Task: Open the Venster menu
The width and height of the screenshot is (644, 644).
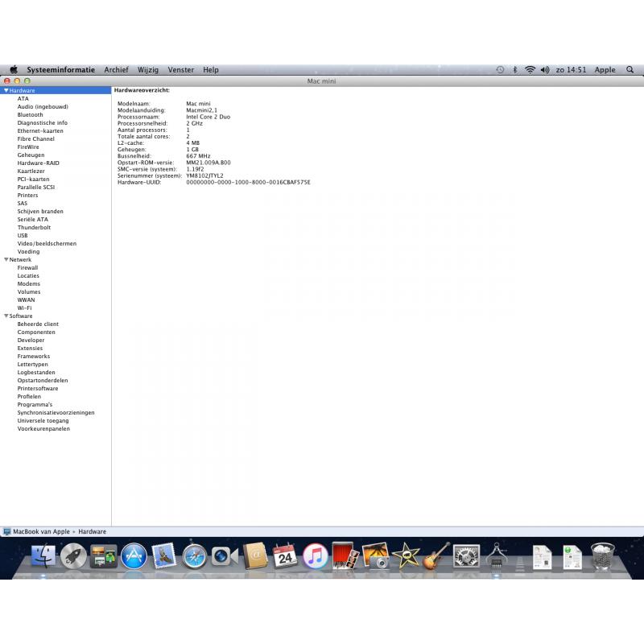Action: point(180,70)
